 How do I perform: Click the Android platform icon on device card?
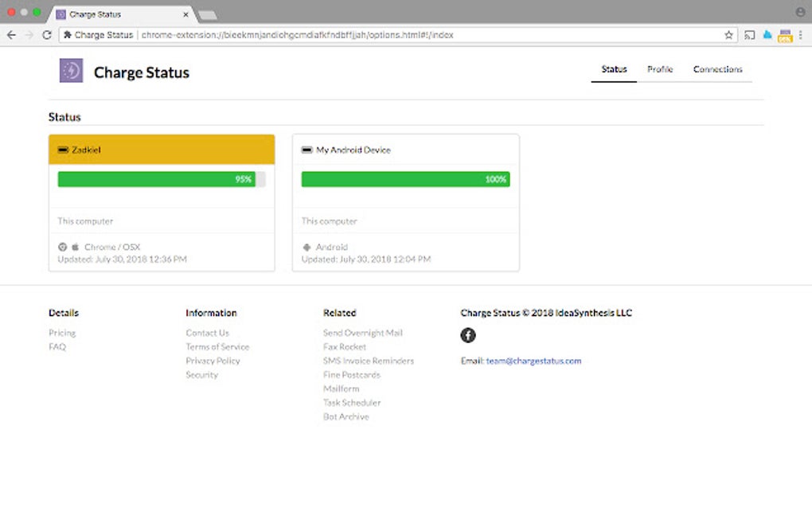pyautogui.click(x=306, y=247)
